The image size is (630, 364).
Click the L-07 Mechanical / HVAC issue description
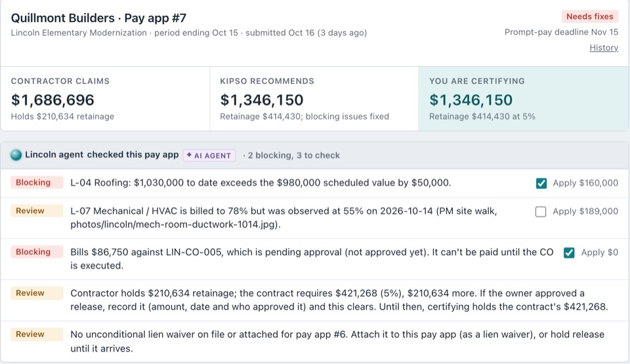(x=283, y=217)
